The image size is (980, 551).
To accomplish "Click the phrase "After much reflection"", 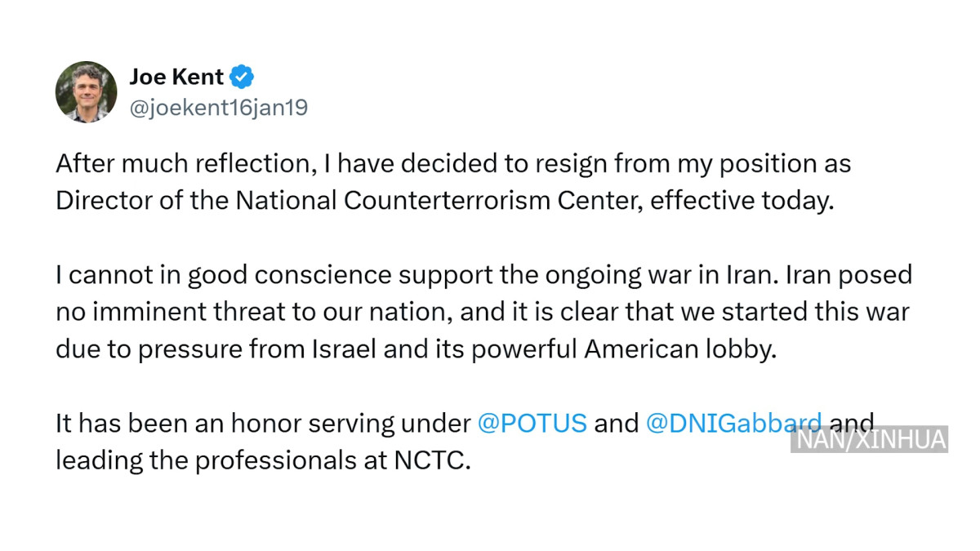I will click(183, 164).
